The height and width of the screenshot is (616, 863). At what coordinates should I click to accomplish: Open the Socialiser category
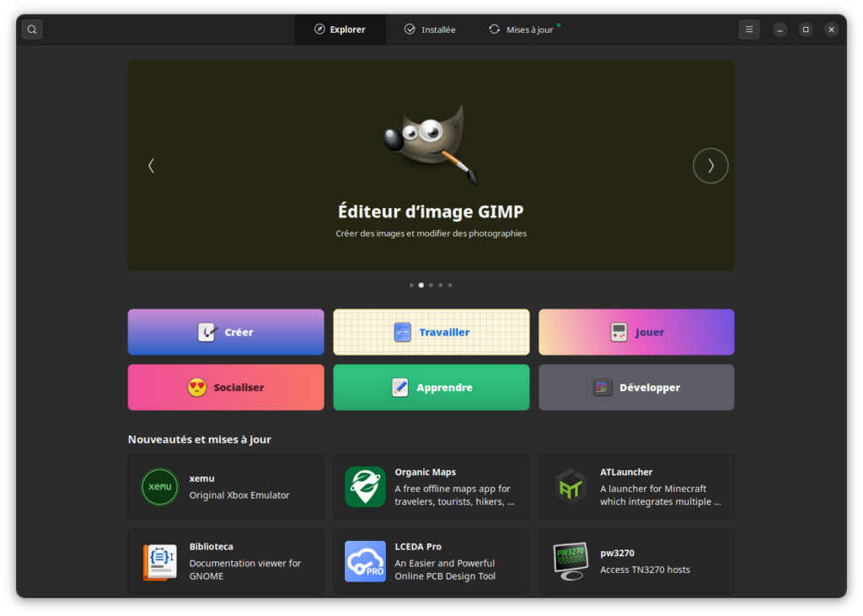click(226, 388)
